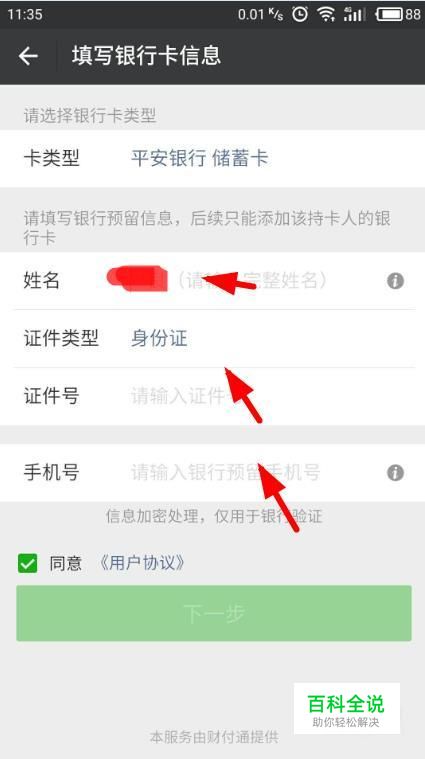The width and height of the screenshot is (425, 759).
Task: Open info icon beside phone number field
Action: (x=395, y=472)
